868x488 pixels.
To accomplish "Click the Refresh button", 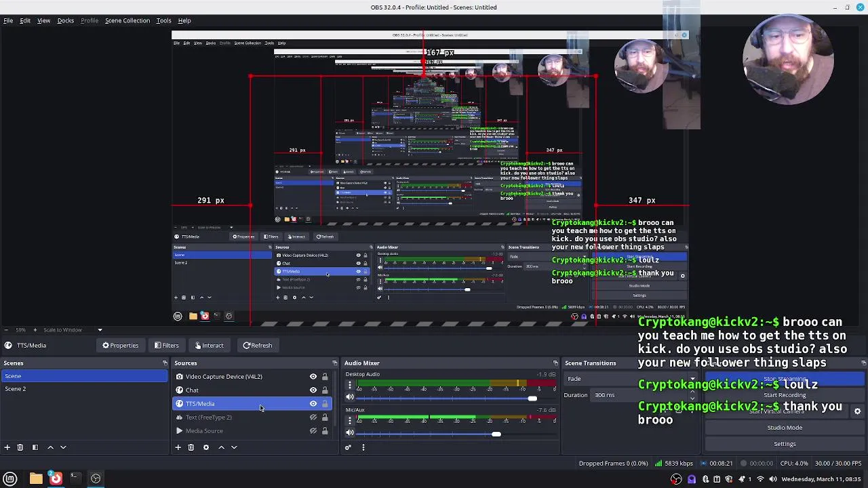I will pyautogui.click(x=257, y=346).
